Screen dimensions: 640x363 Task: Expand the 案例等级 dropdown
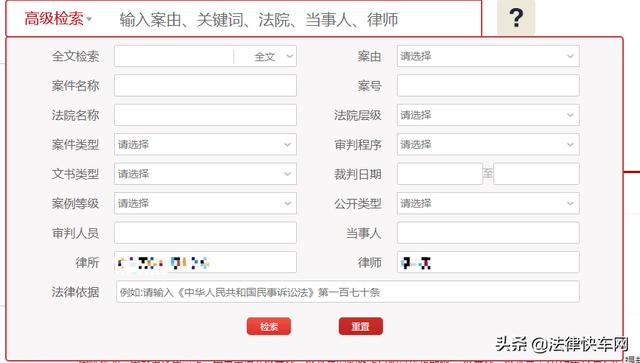[205, 203]
